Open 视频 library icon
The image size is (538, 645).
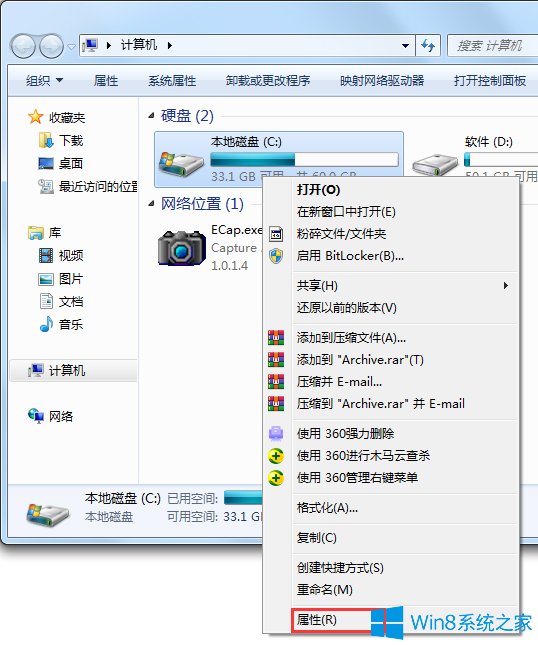46,255
